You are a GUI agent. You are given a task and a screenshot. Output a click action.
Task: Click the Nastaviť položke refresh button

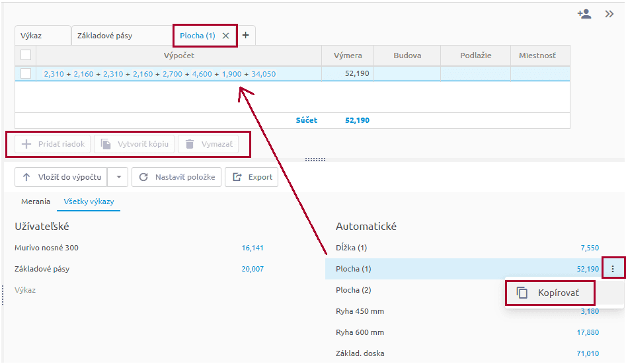(176, 177)
